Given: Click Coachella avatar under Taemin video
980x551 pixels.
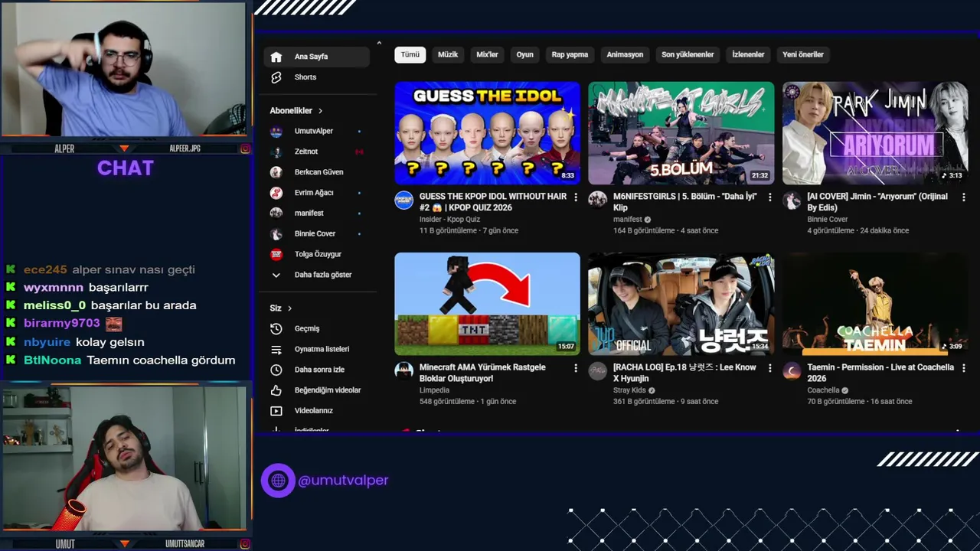Looking at the screenshot, I should [x=792, y=371].
